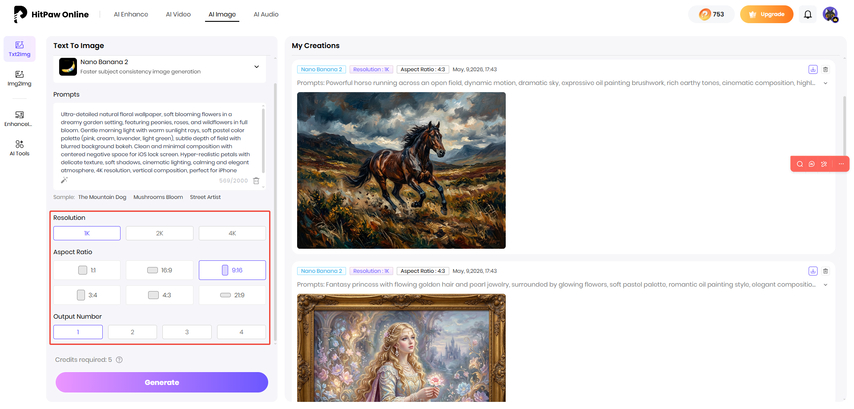The height and width of the screenshot is (409, 854).
Task: Click the magic wand prompt enhance icon
Action: coord(64,180)
